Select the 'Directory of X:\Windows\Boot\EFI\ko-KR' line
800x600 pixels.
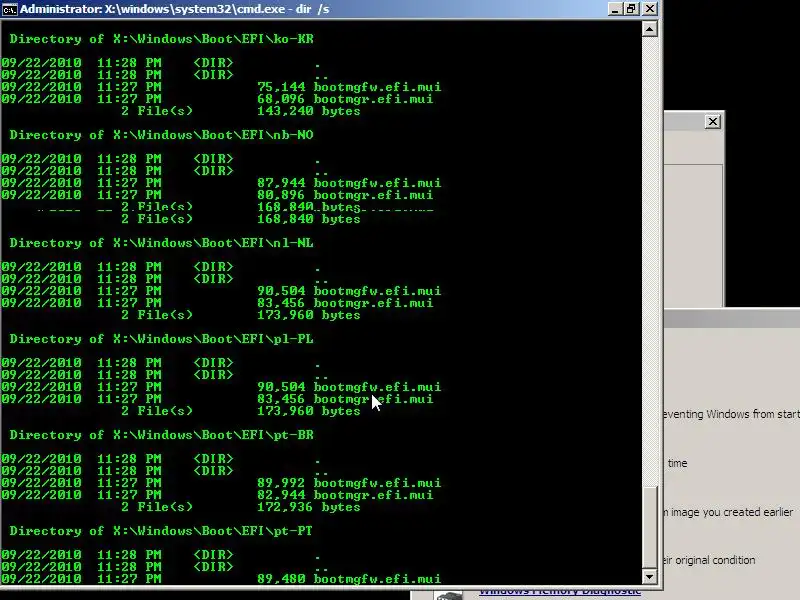(161, 39)
